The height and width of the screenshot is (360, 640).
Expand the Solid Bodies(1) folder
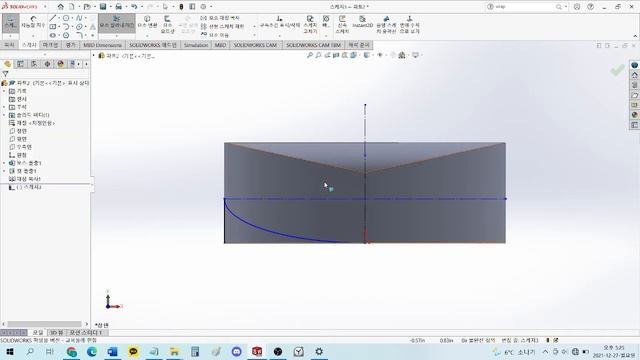(x=4, y=115)
